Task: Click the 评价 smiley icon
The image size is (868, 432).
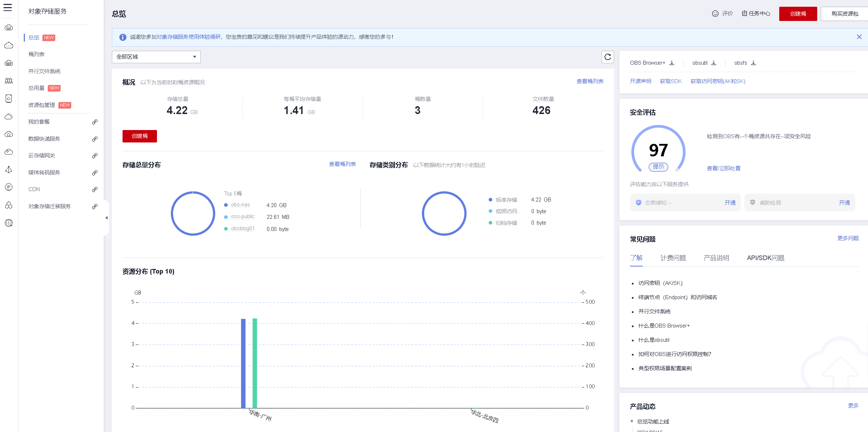Action: (715, 13)
